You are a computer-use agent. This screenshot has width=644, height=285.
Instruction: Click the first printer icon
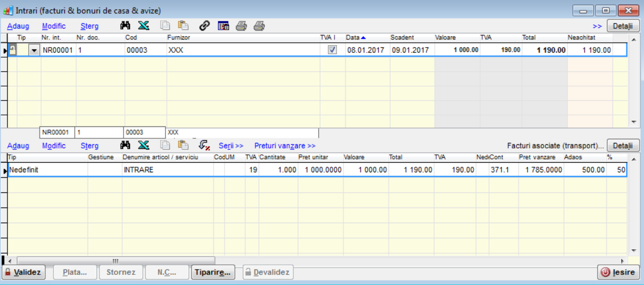pos(241,26)
